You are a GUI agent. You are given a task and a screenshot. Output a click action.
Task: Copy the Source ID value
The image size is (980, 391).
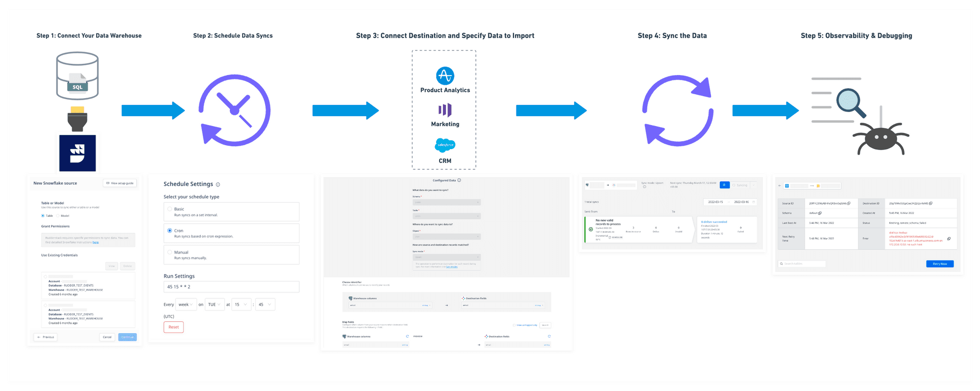point(849,203)
